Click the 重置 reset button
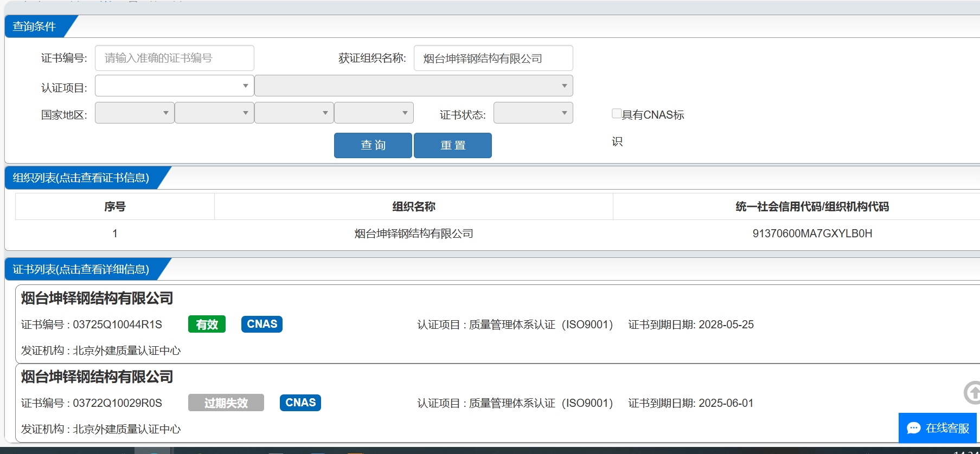The image size is (980, 454). (453, 145)
